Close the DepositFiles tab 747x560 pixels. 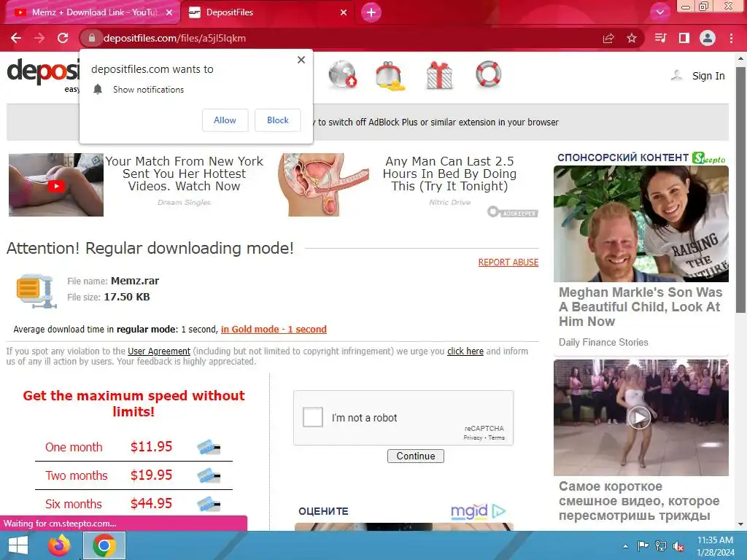tap(344, 12)
